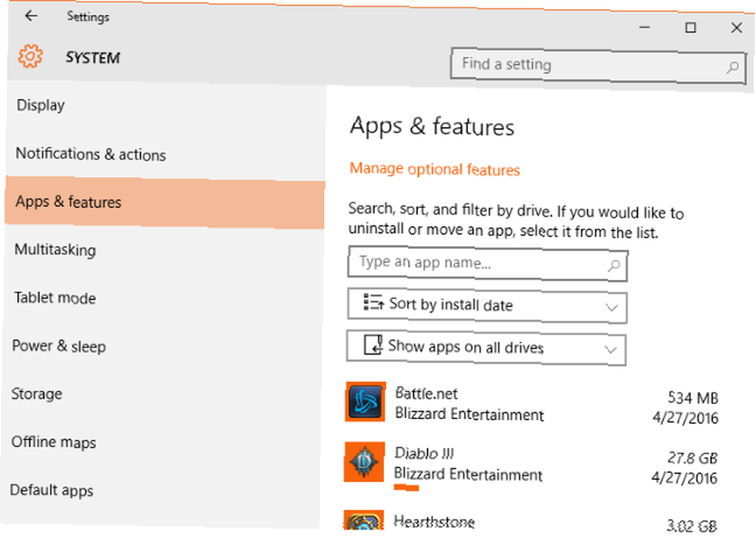The height and width of the screenshot is (538, 756).
Task: Click the magnifier in Find a setting
Action: click(x=733, y=67)
